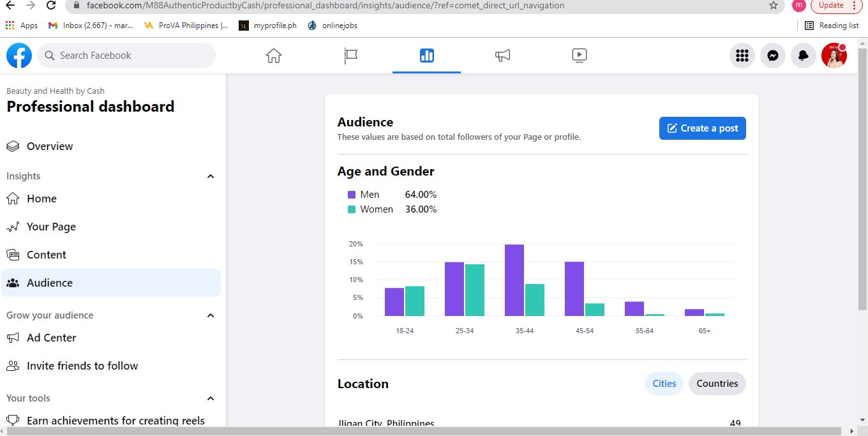Collapse the Insights section
Screen dimensions: 868x436
[211, 176]
